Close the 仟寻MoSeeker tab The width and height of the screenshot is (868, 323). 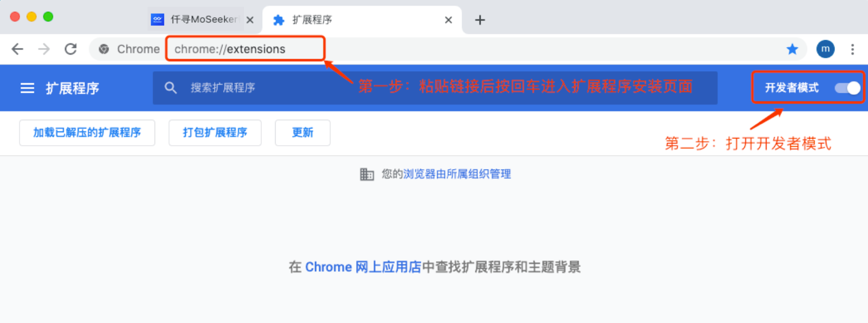250,20
